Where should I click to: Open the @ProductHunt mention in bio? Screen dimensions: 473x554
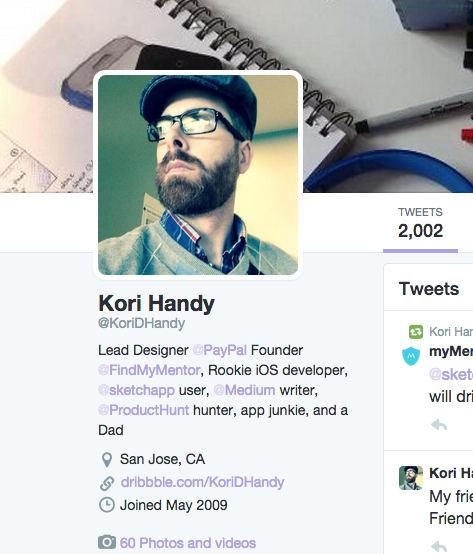[144, 410]
